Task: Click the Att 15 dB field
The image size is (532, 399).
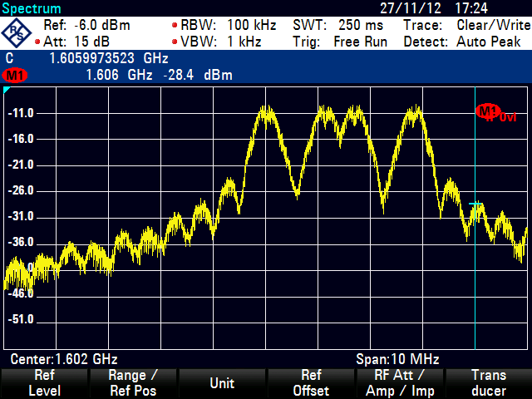Action: 68,41
